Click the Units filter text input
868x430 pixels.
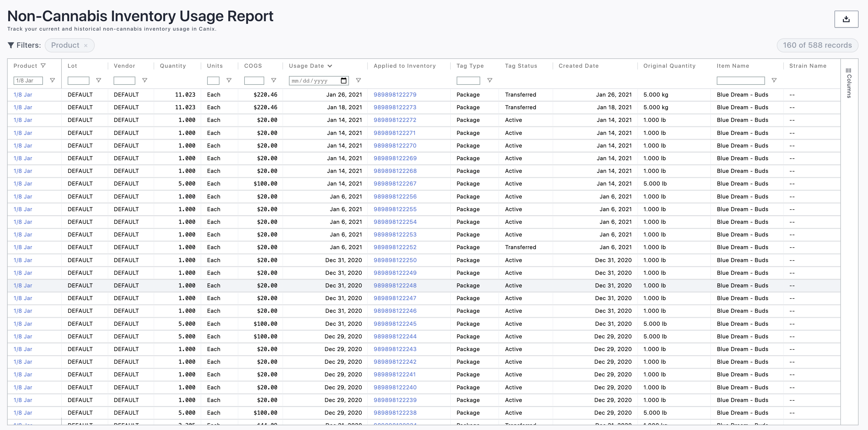pos(213,81)
